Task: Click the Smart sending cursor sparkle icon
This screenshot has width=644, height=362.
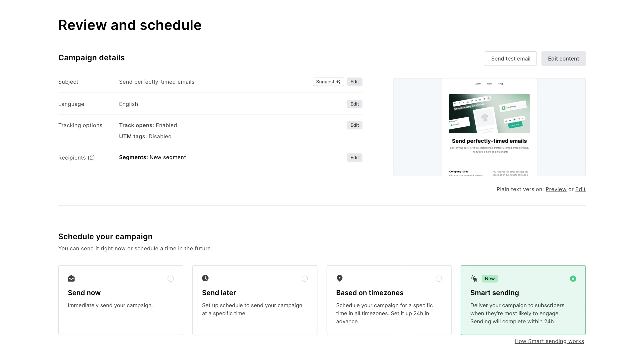Action: pos(474,279)
